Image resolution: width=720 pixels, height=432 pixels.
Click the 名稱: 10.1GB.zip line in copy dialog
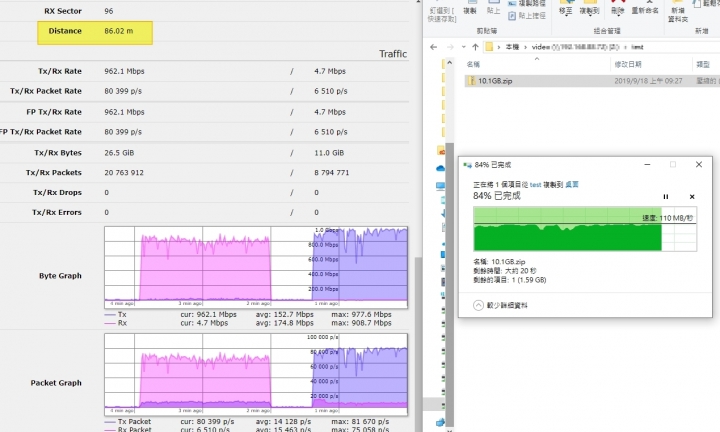point(499,262)
